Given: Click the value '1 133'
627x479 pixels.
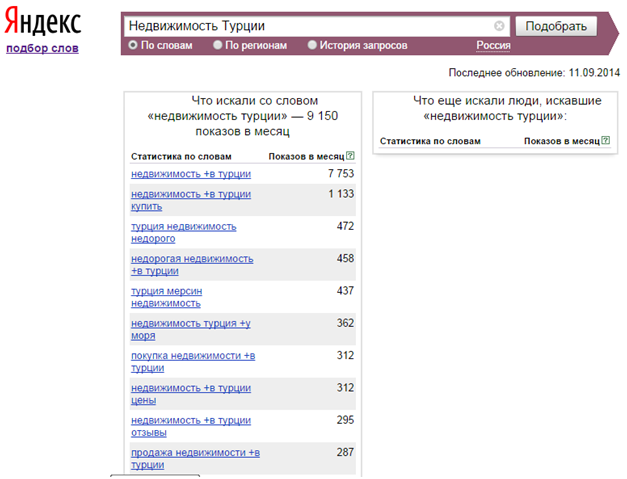Looking at the screenshot, I should tap(341, 194).
